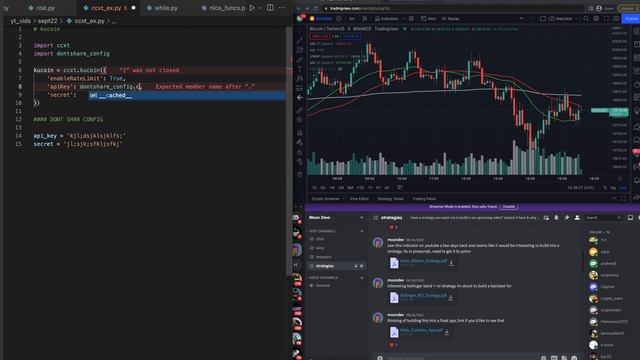Viewport: 640px width, 360px height.
Task: Open the 5m chart interval selector
Action: pos(351,19)
